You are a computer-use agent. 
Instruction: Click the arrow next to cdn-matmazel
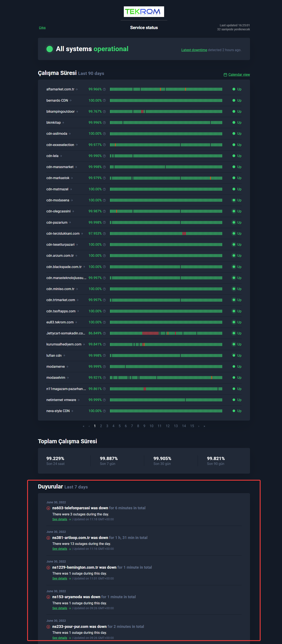[71, 189]
